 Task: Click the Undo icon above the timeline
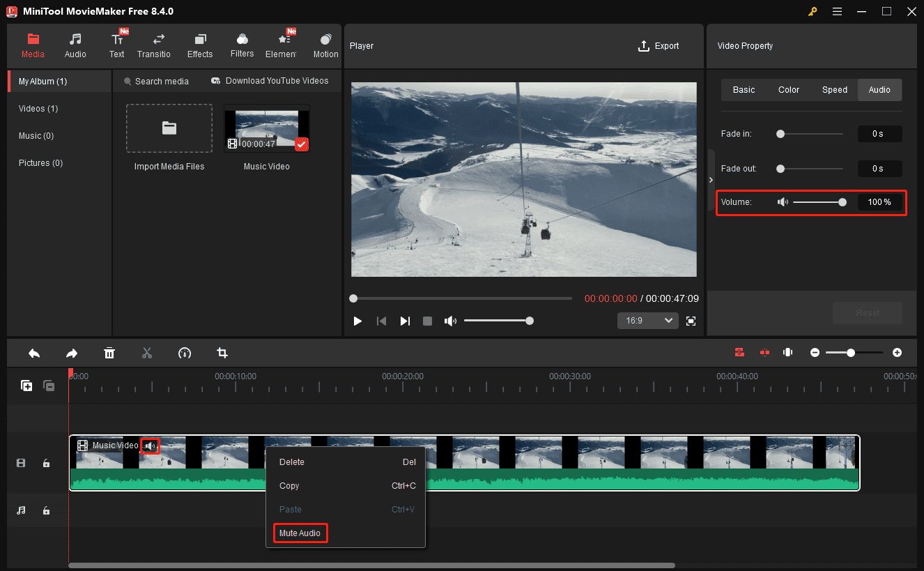[x=34, y=353]
